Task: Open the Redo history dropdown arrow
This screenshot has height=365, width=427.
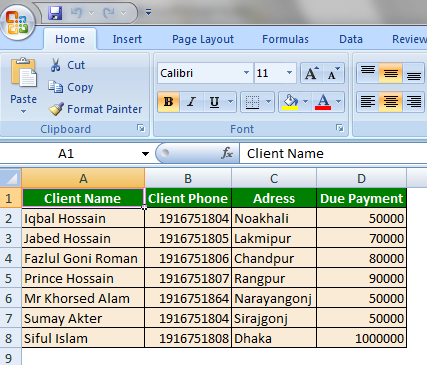Action: coord(123,13)
